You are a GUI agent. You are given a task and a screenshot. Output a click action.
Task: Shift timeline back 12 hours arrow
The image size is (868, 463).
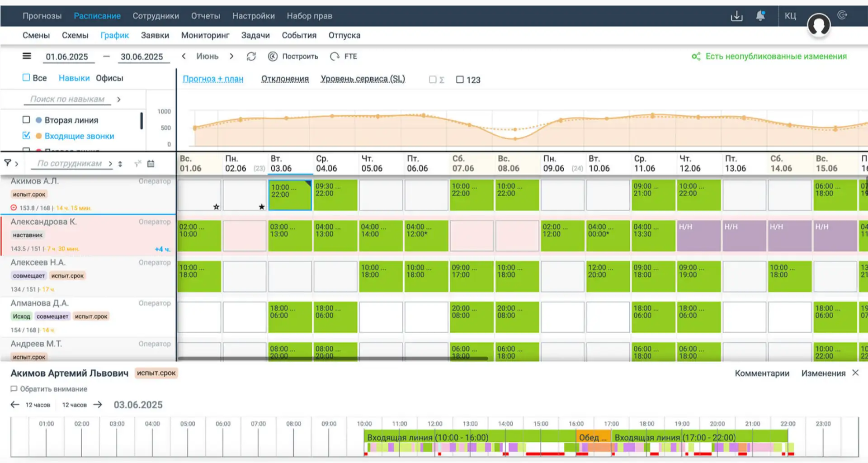(15, 404)
